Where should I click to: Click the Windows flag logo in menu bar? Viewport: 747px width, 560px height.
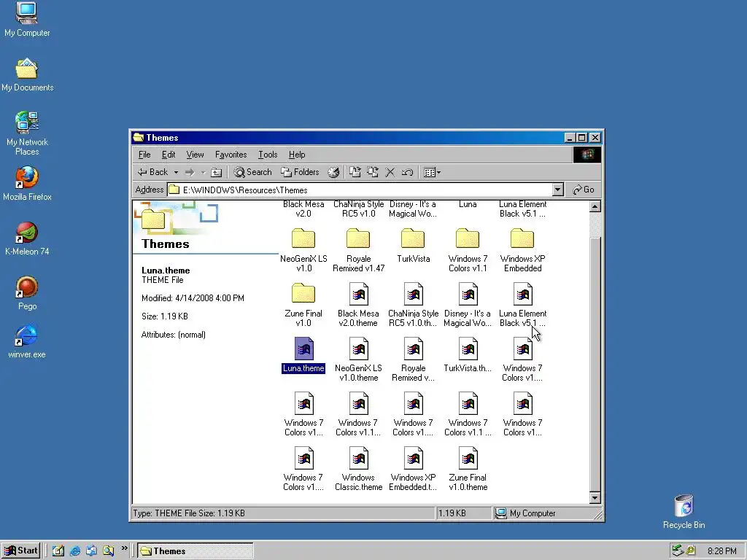(x=587, y=155)
